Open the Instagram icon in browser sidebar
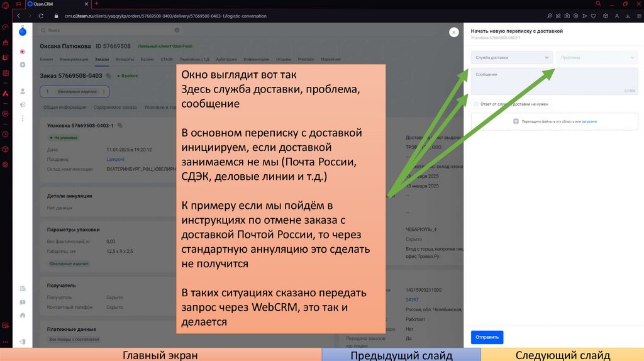Screen dimensions: 644x361 tap(5, 73)
